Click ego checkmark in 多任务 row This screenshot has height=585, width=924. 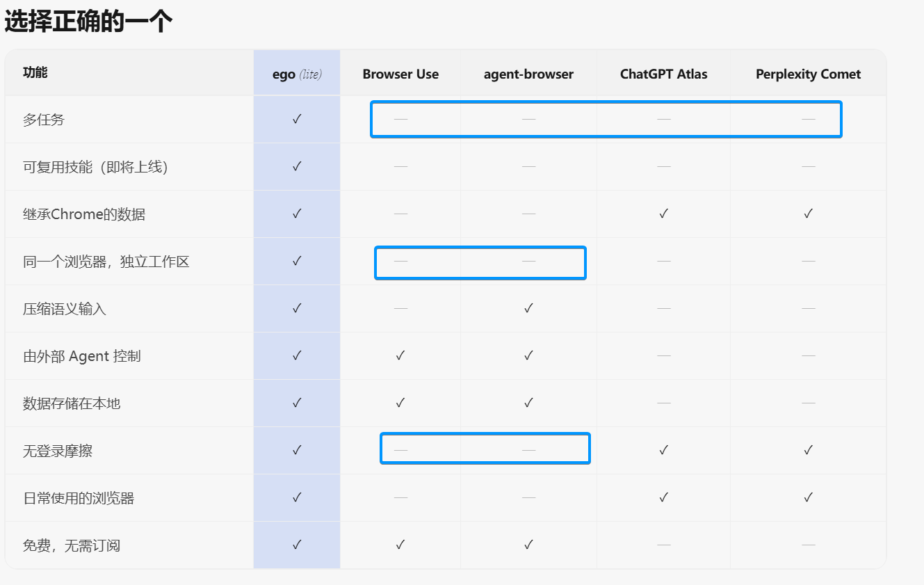point(297,119)
